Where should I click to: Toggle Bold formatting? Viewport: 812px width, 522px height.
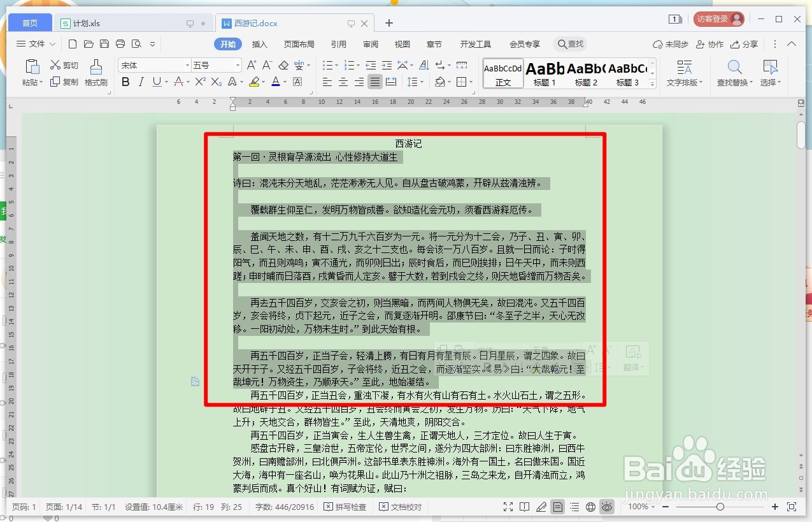click(125, 82)
